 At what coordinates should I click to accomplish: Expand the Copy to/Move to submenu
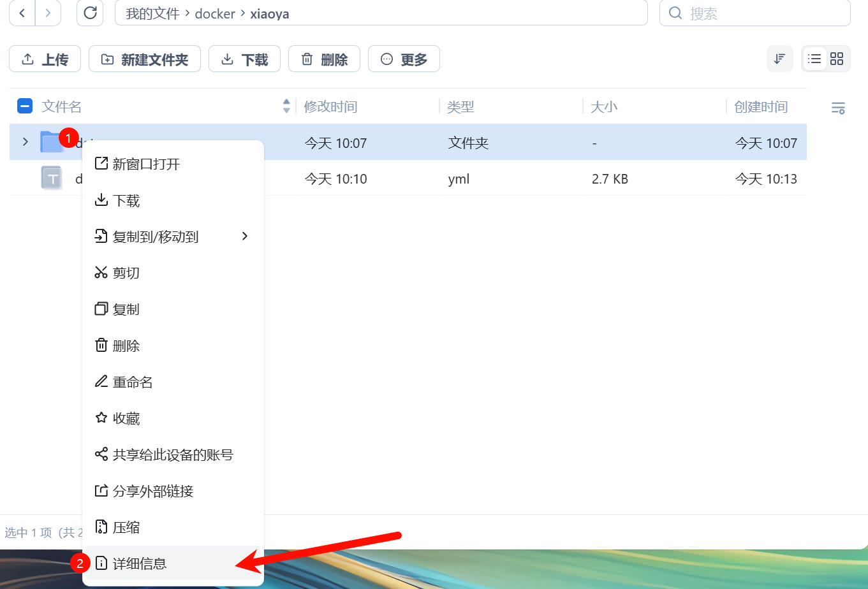[x=244, y=236]
